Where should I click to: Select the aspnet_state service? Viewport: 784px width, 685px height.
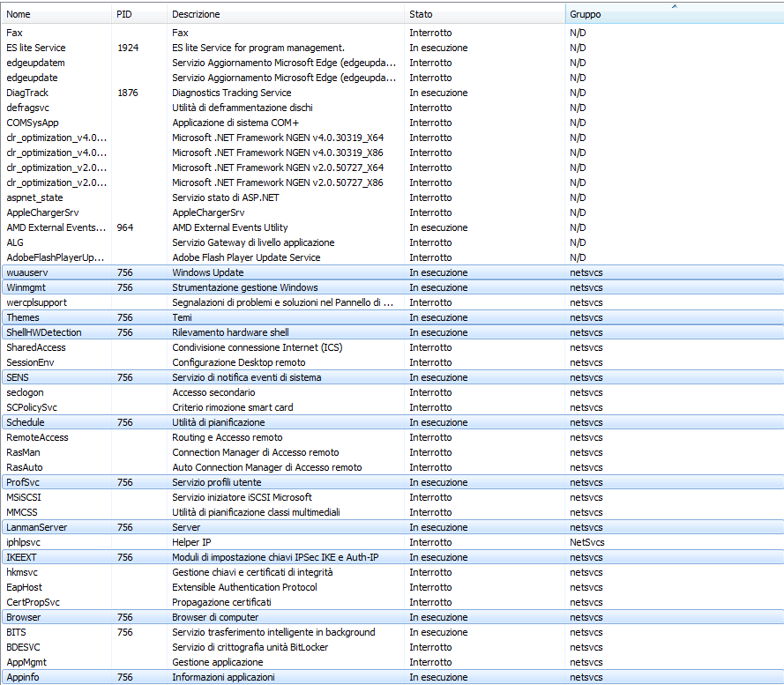tap(35, 198)
